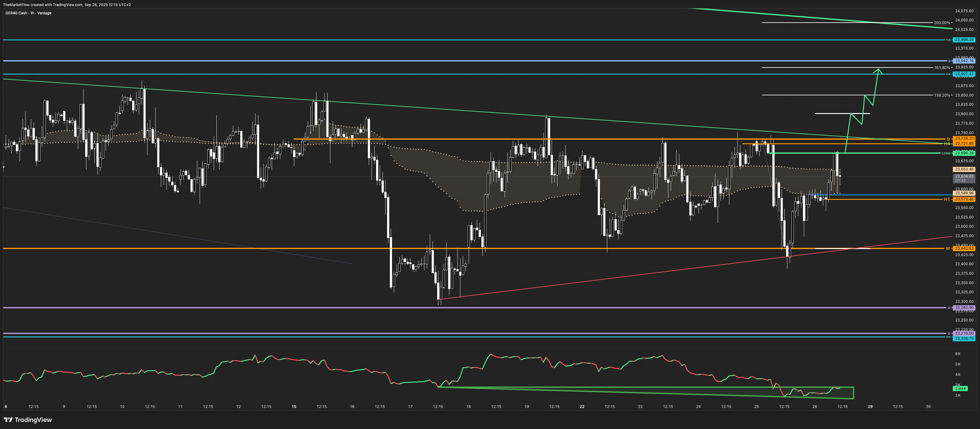Click the cyan H4 23,206.75 price label
Viewport: 980px width, 429px height.
click(x=964, y=339)
